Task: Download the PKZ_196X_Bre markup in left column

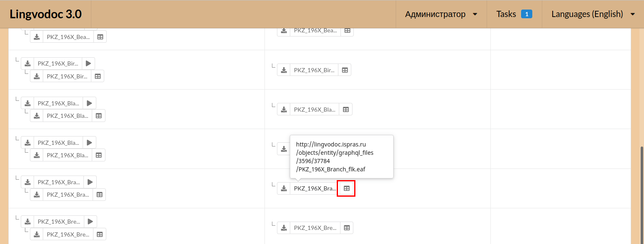Action: tap(36, 234)
